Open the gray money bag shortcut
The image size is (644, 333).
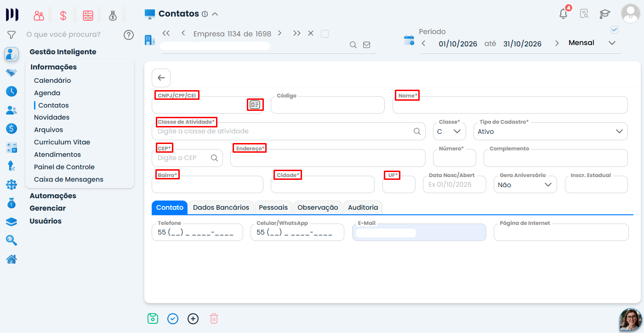tap(113, 16)
